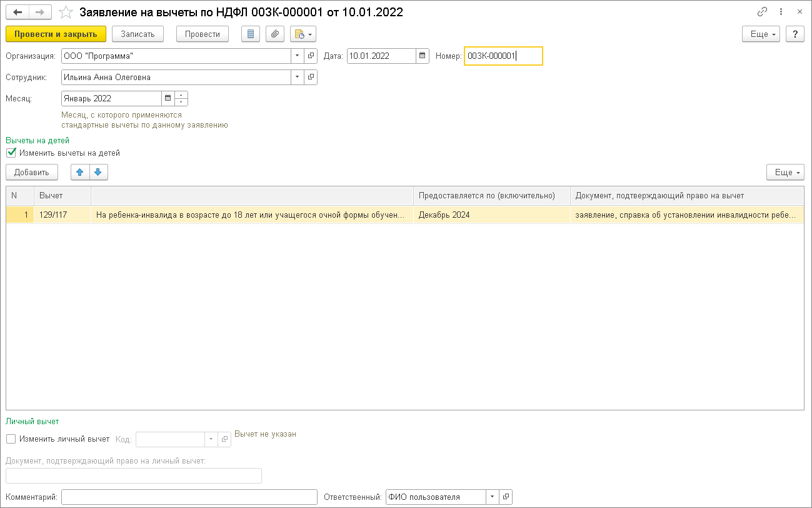This screenshot has width=812, height=508.
Task: Expand the Код deduction dropdown
Action: 211,439
